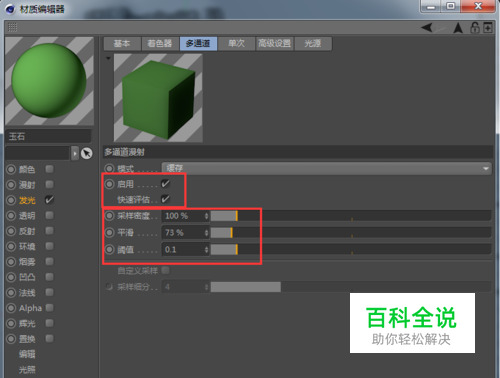Click the animation dot beside 凹凸
Viewport: 500px width, 378px height.
[11, 277]
